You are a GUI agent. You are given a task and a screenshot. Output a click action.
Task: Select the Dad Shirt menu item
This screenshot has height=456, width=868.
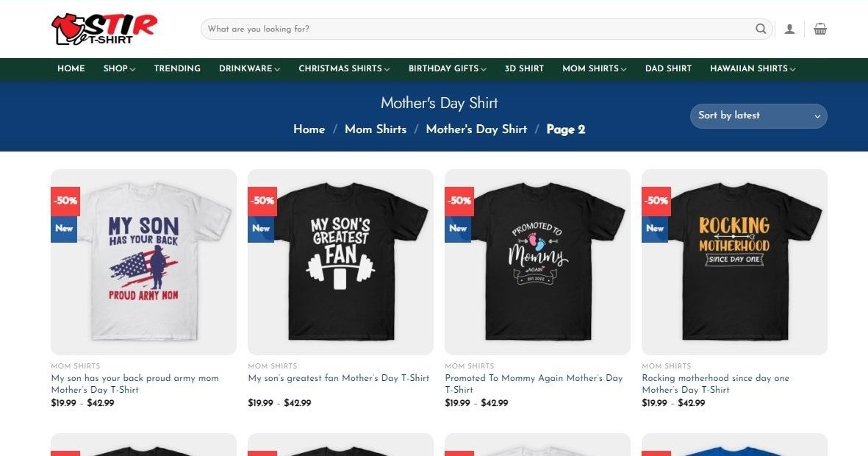pyautogui.click(x=668, y=68)
